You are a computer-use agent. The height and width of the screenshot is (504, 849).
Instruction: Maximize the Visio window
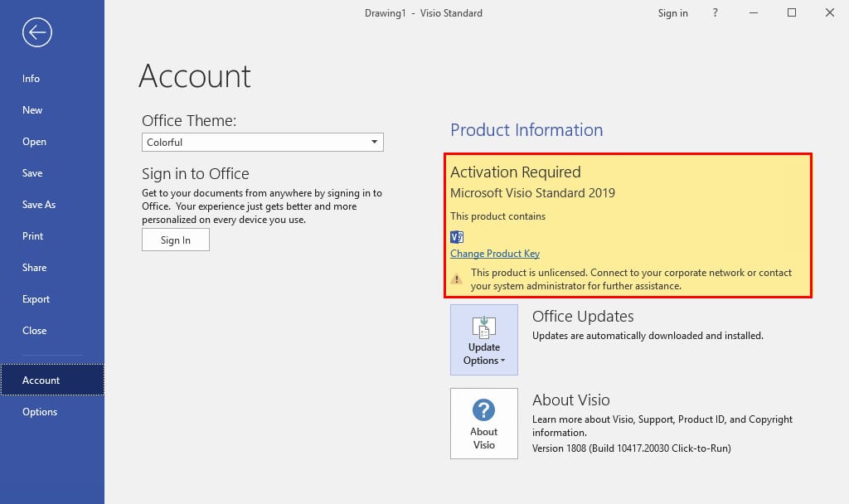792,12
